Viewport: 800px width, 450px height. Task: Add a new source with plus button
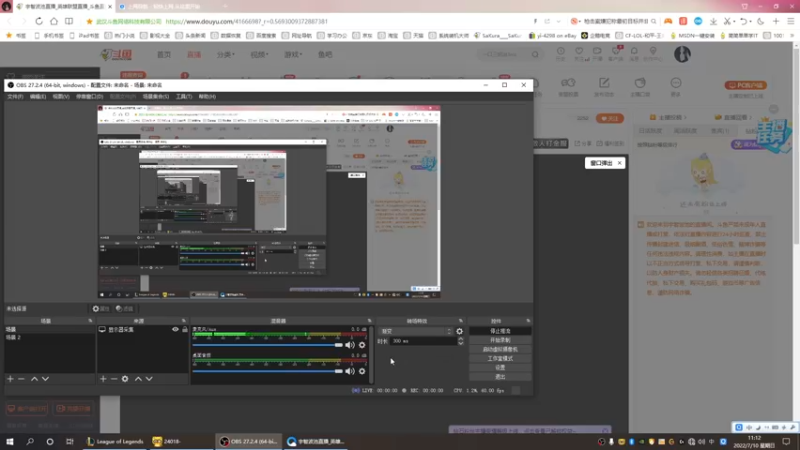point(103,379)
